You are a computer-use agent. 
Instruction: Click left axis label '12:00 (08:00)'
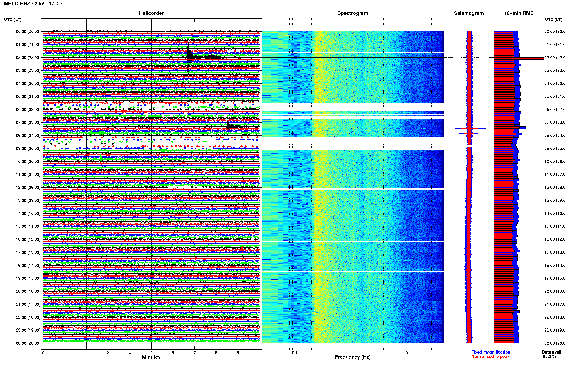[x=28, y=187]
